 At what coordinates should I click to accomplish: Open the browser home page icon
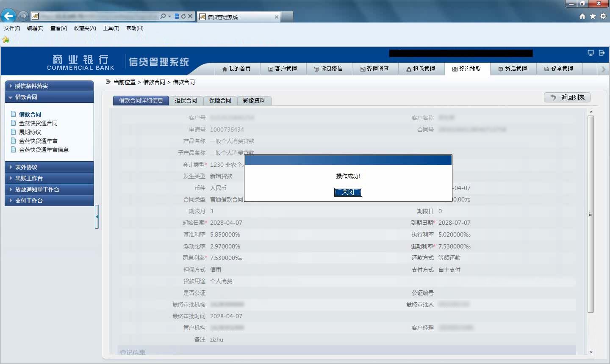(582, 17)
